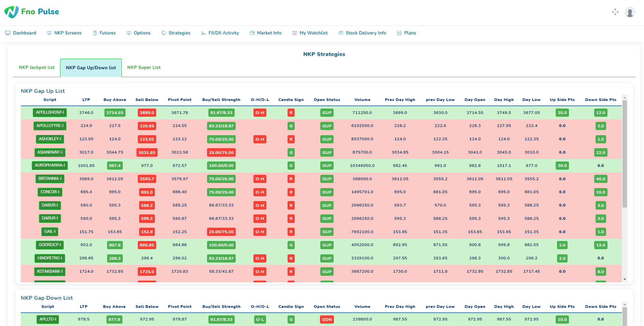
Task: Click Gap Up list scrollbar up arrow
Action: tap(625, 97)
